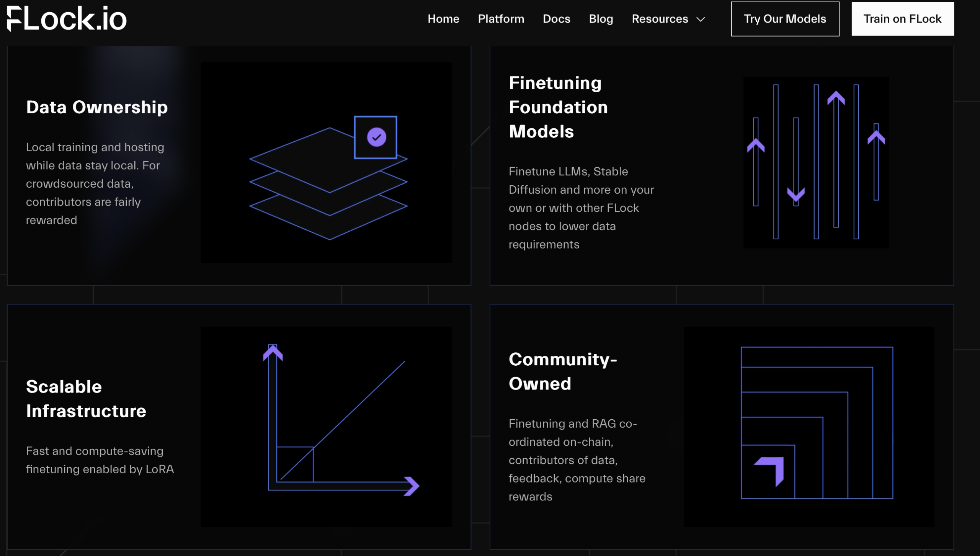Image resolution: width=980 pixels, height=556 pixels.
Task: Select the Finetuning Foundation Models heading
Action: [x=559, y=107]
